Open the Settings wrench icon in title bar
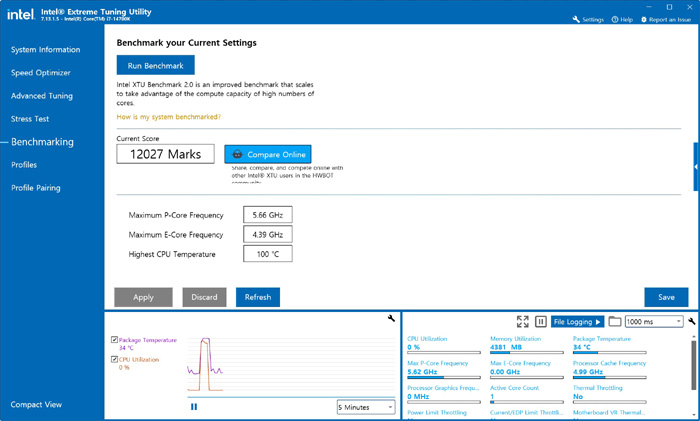 point(576,19)
